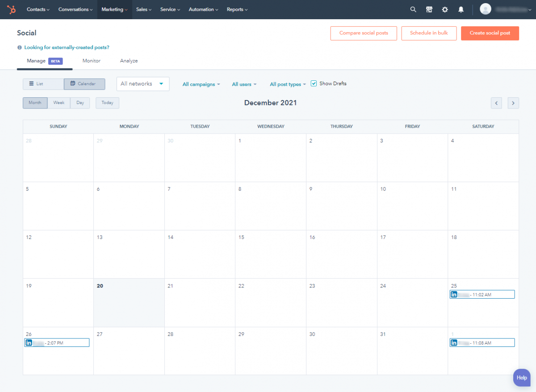Click the LinkedIn icon on December 25 post
The height and width of the screenshot is (392, 536).
454,294
